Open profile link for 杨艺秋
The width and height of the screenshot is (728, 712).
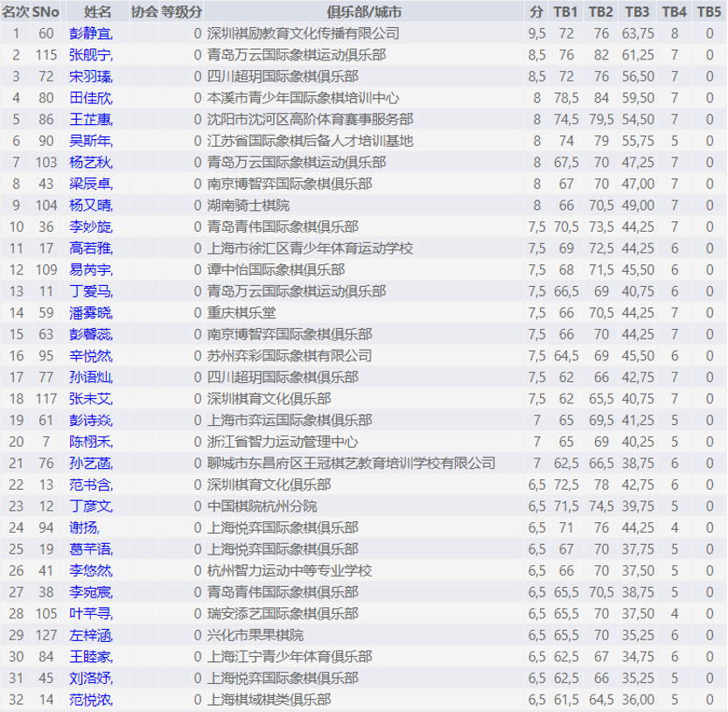pyautogui.click(x=91, y=162)
